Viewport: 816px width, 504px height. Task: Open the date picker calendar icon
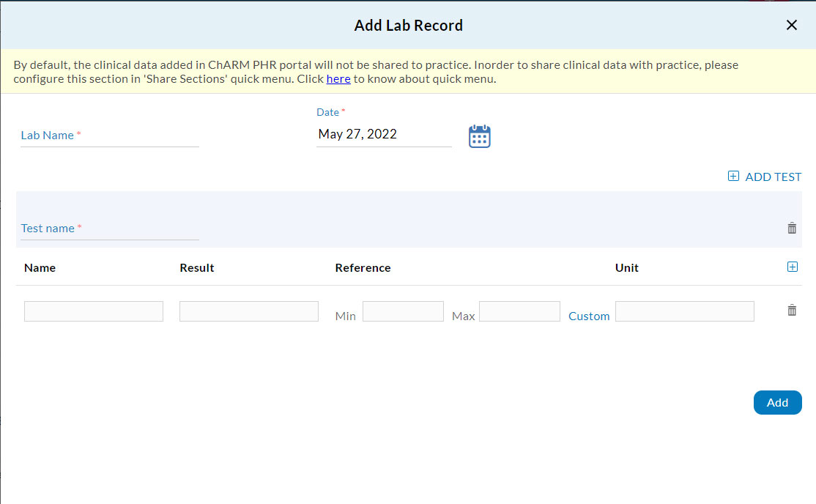coord(479,136)
